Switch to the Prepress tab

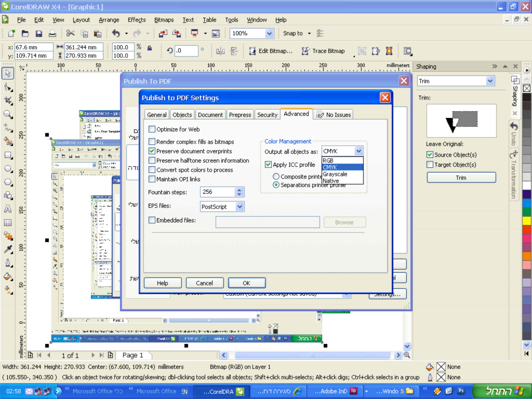coord(240,115)
